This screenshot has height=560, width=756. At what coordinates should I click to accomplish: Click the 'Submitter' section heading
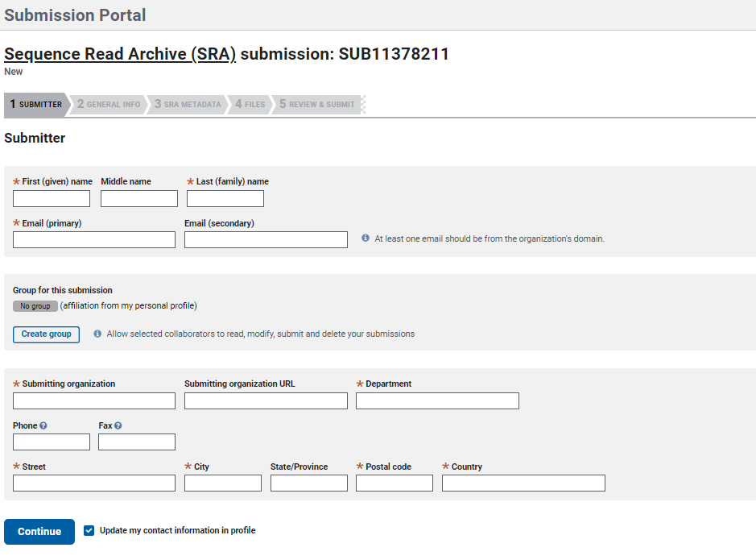tap(35, 138)
